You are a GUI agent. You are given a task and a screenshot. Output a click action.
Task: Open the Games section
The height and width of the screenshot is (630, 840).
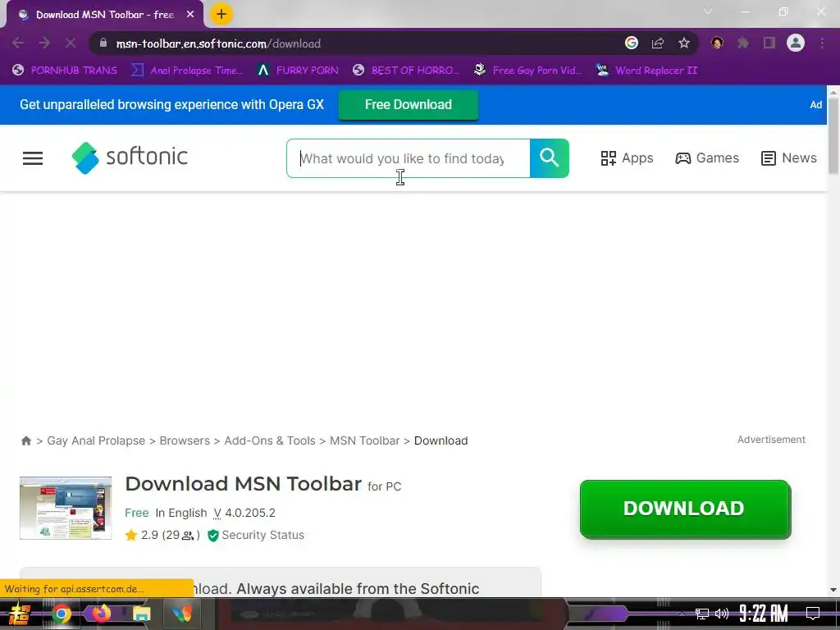pos(706,158)
